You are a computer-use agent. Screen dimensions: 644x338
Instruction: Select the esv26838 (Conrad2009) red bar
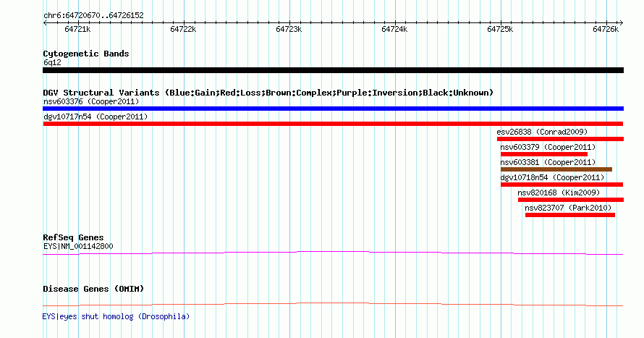coord(560,139)
